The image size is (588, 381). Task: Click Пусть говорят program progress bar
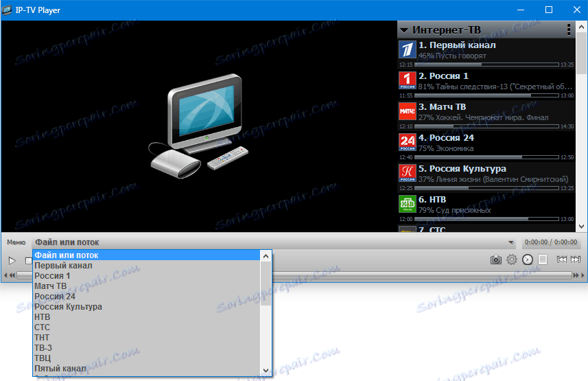pyautogui.click(x=486, y=65)
